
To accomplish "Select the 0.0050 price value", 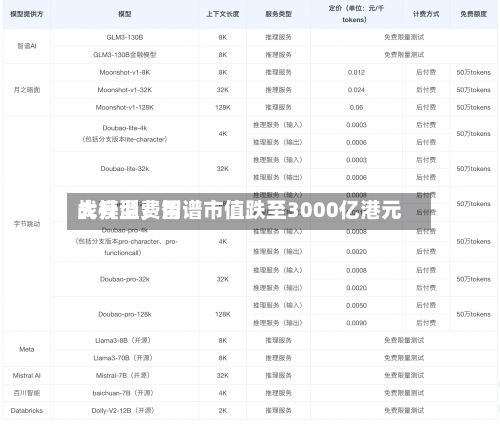I will [356, 306].
